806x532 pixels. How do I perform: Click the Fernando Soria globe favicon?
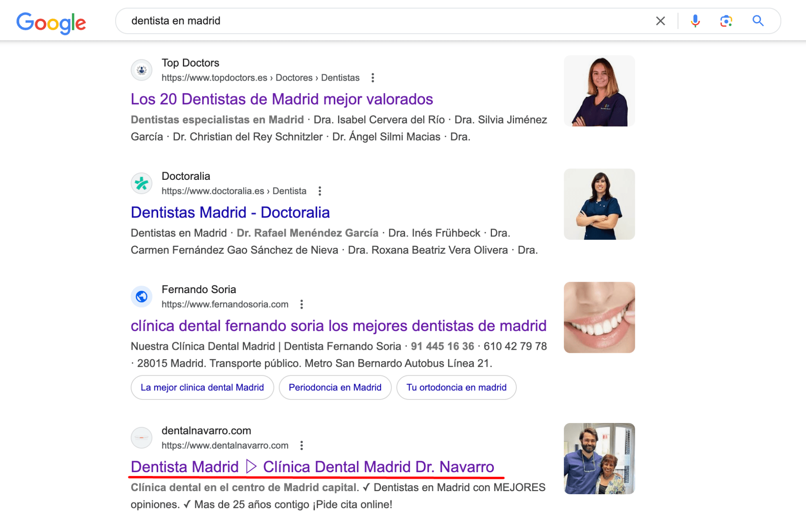coord(142,297)
